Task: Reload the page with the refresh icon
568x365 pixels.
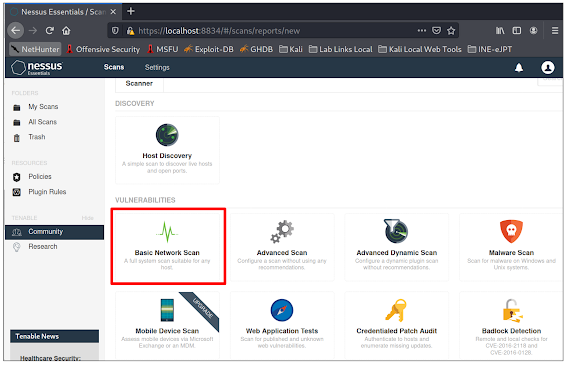Action: [x=50, y=31]
